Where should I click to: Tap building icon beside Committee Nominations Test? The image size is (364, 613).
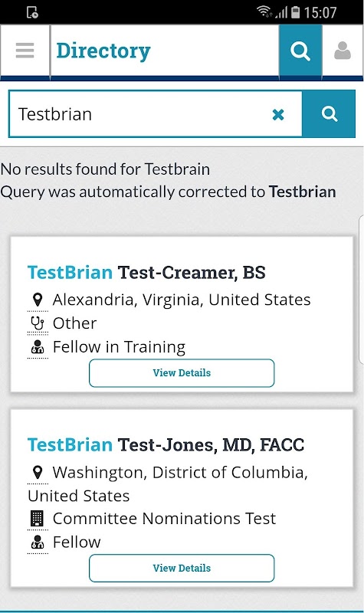[37, 519]
